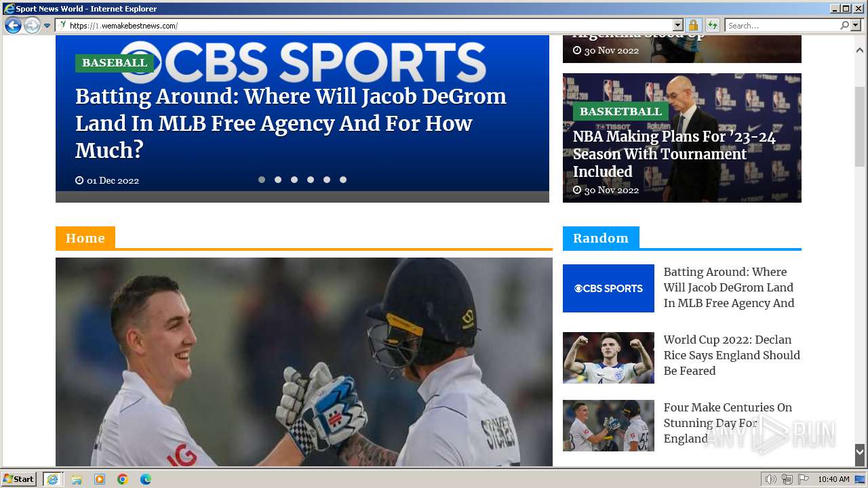
Task: Open the Random section tab
Action: (601, 238)
